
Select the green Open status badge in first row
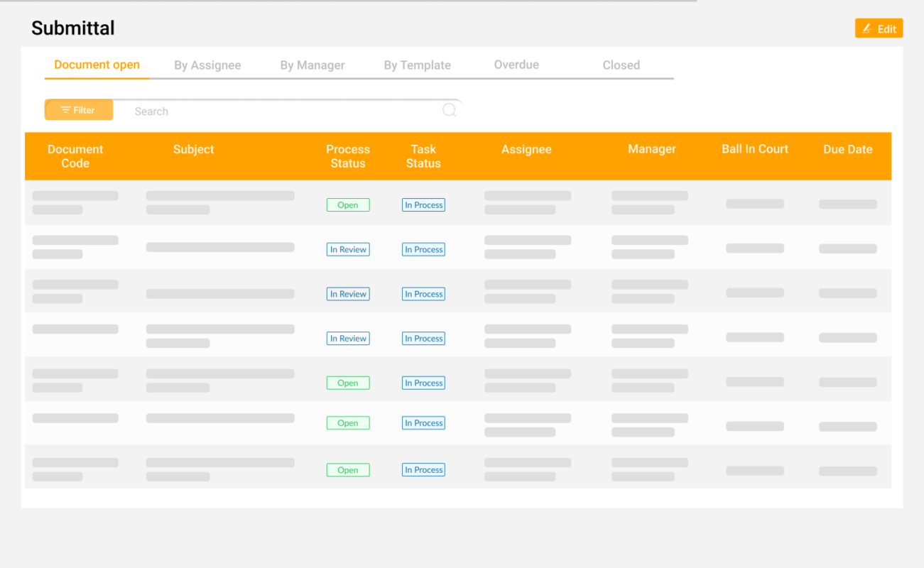point(347,204)
